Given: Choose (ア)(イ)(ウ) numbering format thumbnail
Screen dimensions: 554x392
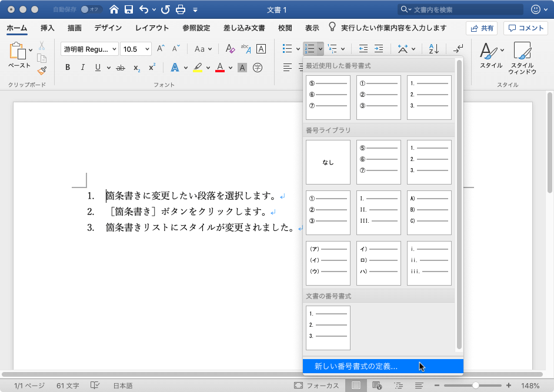Looking at the screenshot, I should point(328,263).
